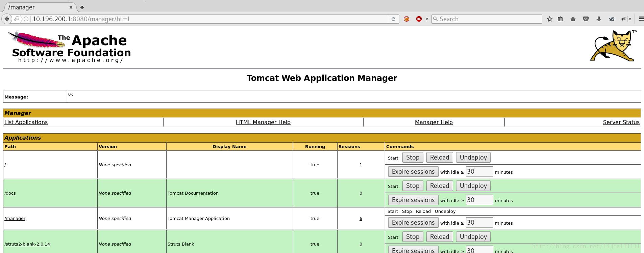Bookmark this page with the star icon
Viewport: 644px width, 253px height.
(550, 19)
